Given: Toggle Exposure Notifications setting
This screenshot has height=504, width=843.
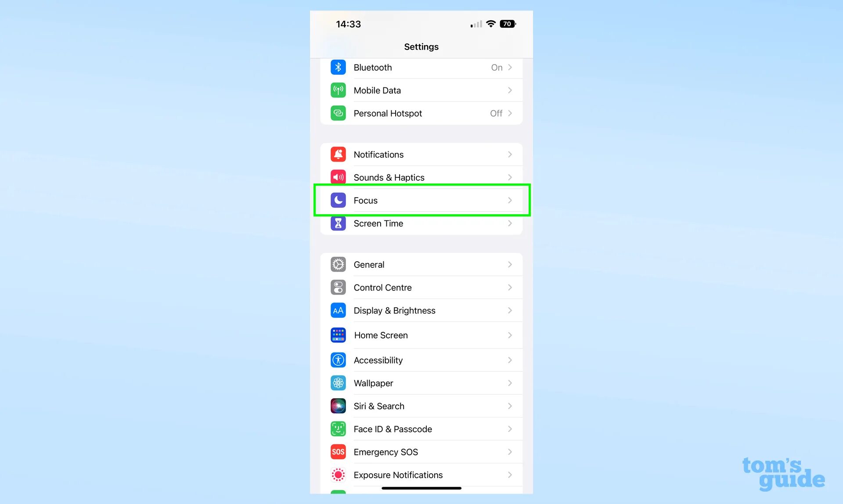Looking at the screenshot, I should (x=421, y=475).
